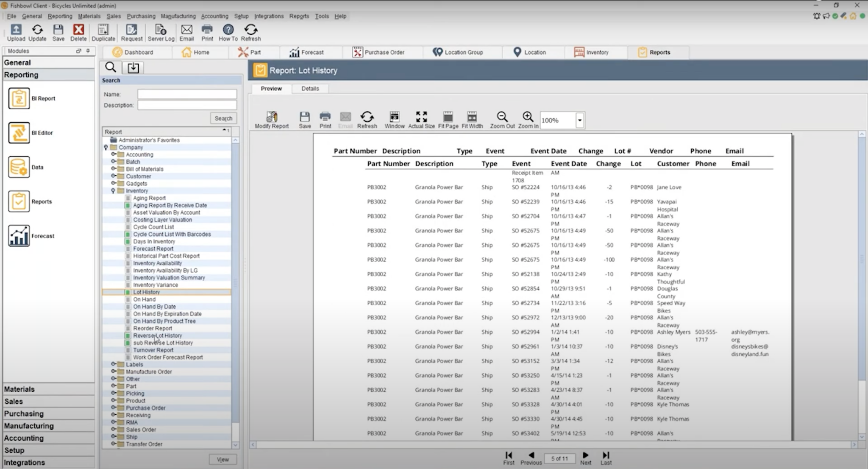Select the Data module in the sidebar
868x469 pixels.
19,167
